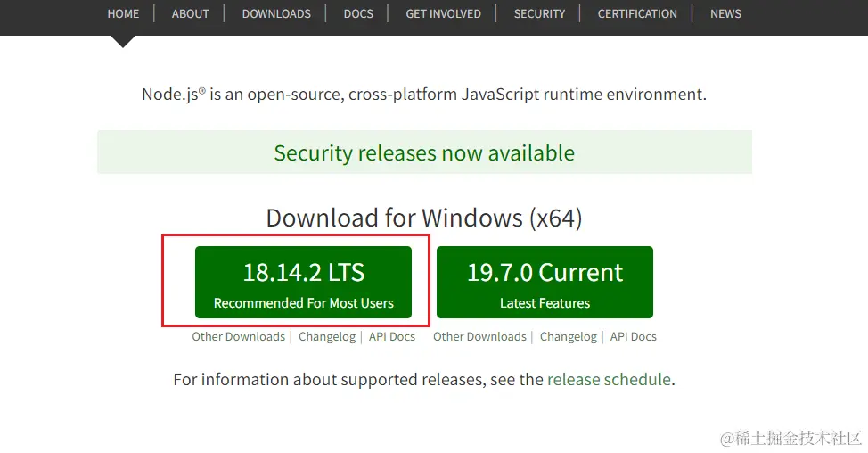The height and width of the screenshot is (453, 868).
Task: View Changelog for 18.14.2 LTS
Action: coord(327,337)
